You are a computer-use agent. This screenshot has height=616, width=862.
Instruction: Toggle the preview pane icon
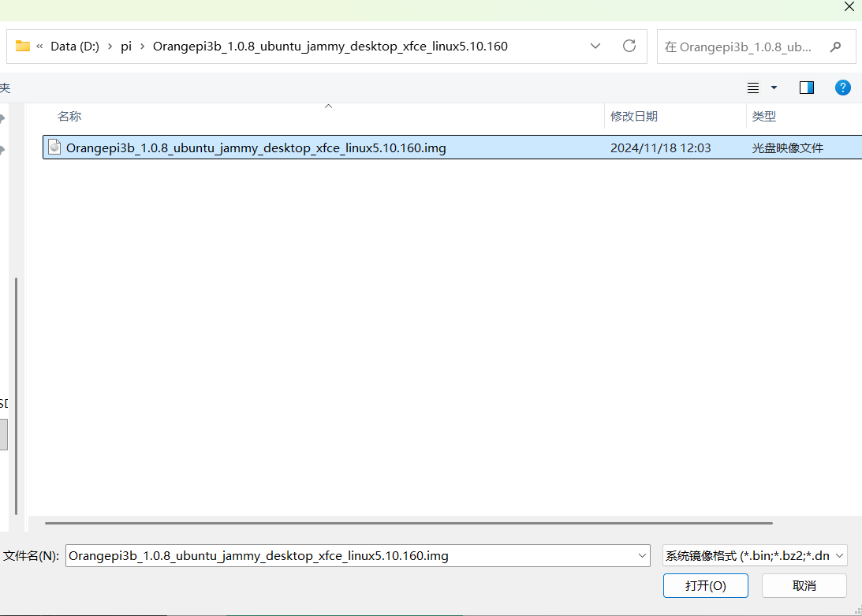[x=807, y=88]
